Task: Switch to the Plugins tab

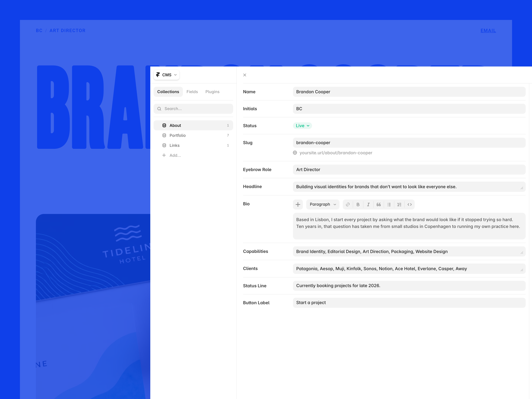Action: pyautogui.click(x=212, y=92)
